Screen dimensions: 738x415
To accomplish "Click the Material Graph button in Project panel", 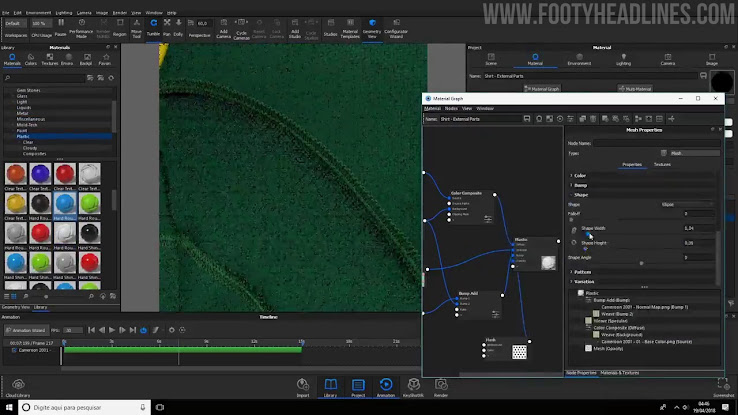I will coord(541,88).
